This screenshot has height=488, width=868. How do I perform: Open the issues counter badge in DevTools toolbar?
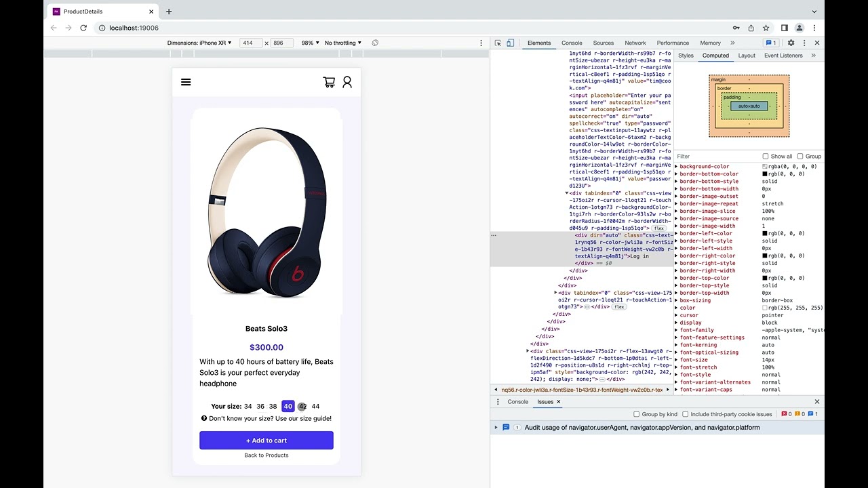click(771, 43)
